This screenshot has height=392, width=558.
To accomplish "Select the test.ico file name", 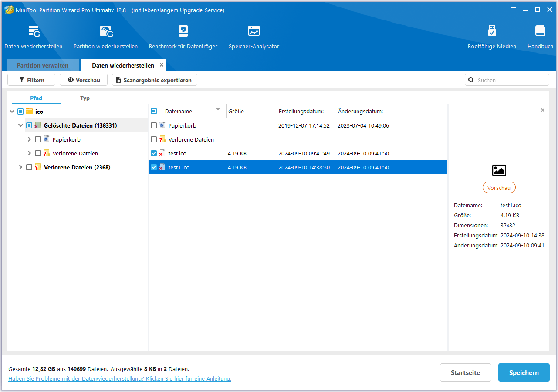I will (x=177, y=154).
